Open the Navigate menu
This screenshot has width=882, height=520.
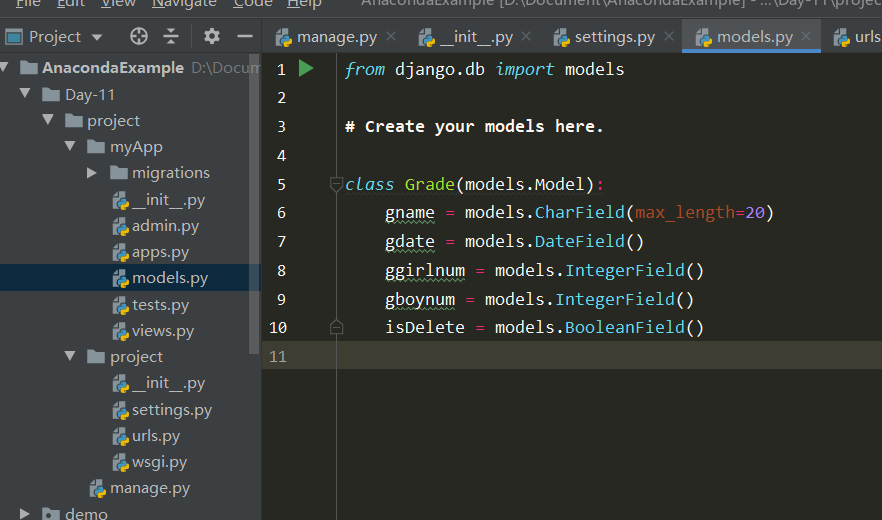(184, 3)
